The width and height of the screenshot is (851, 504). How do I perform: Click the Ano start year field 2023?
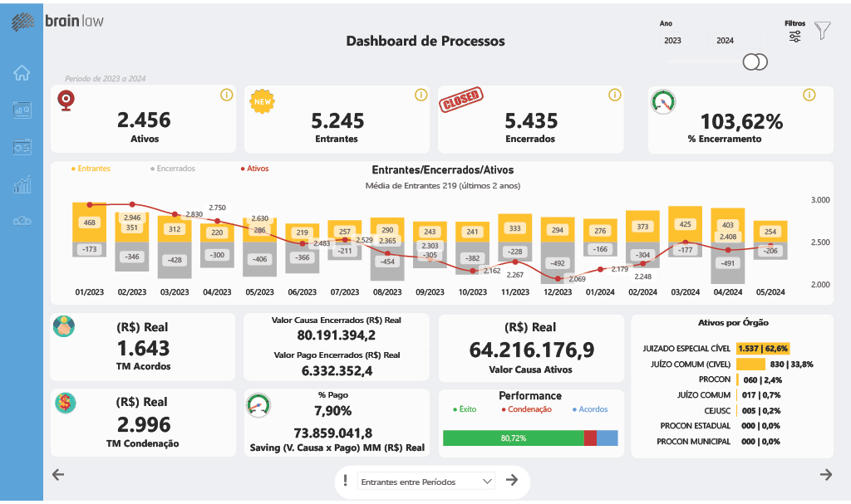[x=683, y=40]
